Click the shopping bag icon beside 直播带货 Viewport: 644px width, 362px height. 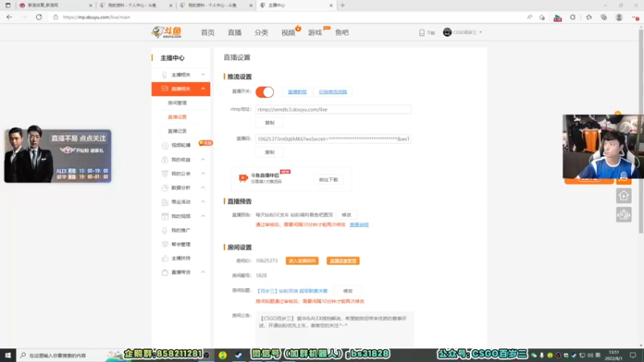click(x=164, y=272)
